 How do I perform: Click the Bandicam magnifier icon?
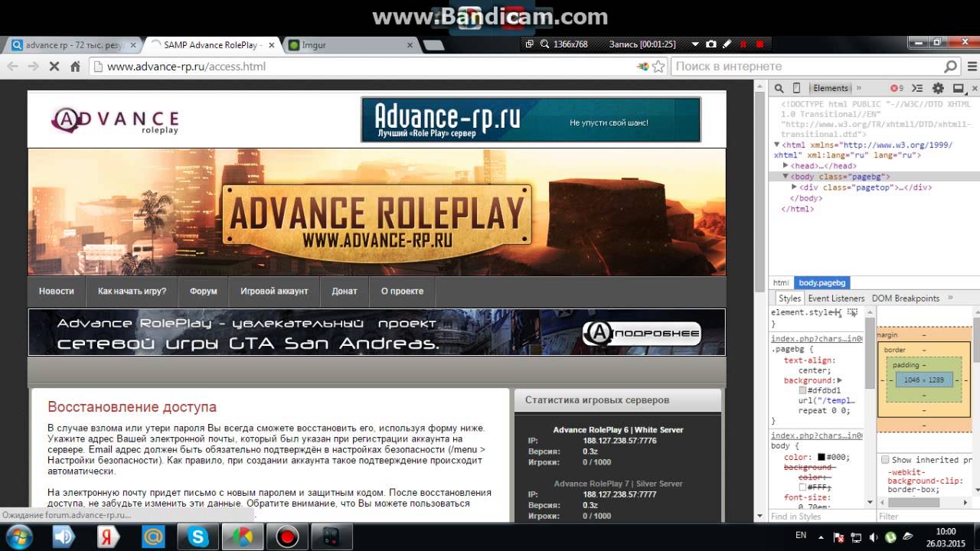coord(544,44)
